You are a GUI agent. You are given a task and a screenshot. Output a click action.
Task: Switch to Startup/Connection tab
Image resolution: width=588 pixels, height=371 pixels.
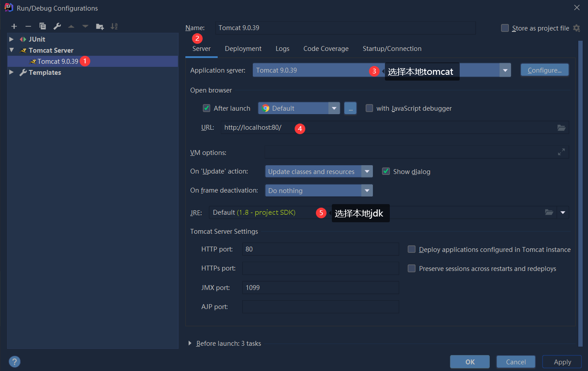[x=392, y=49]
